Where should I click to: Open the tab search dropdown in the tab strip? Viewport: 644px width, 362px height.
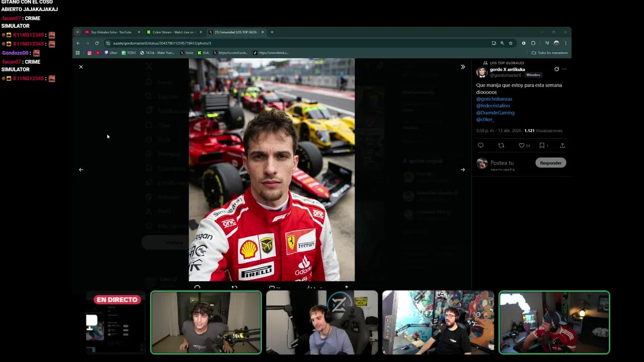(x=77, y=32)
